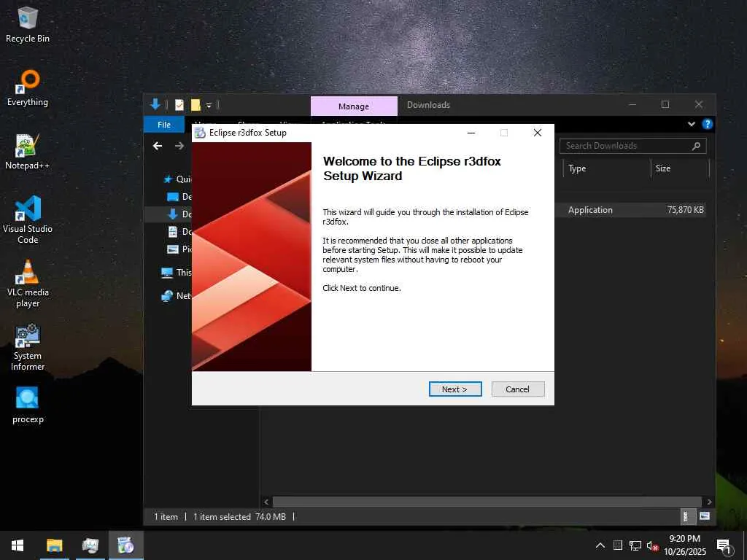Screen dimensions: 747x560
Task: Click the search magnifier icon in Search Downloads
Action: [696, 146]
